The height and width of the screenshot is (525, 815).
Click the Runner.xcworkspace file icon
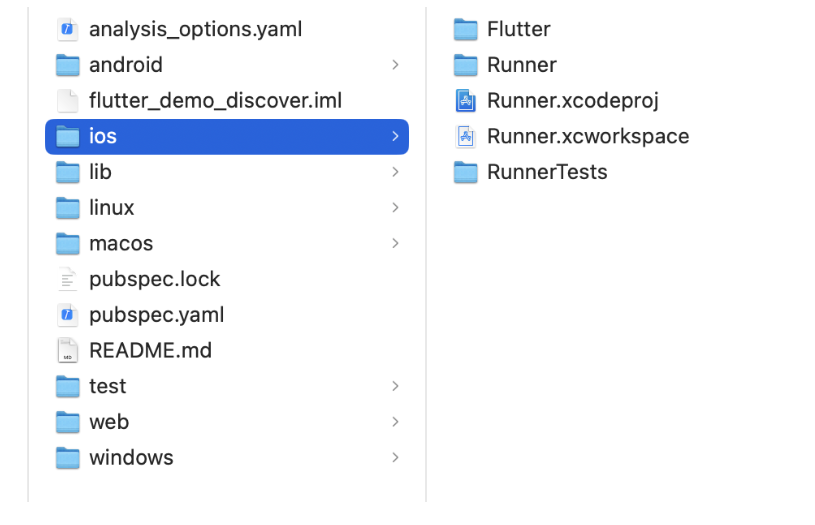[x=465, y=136]
